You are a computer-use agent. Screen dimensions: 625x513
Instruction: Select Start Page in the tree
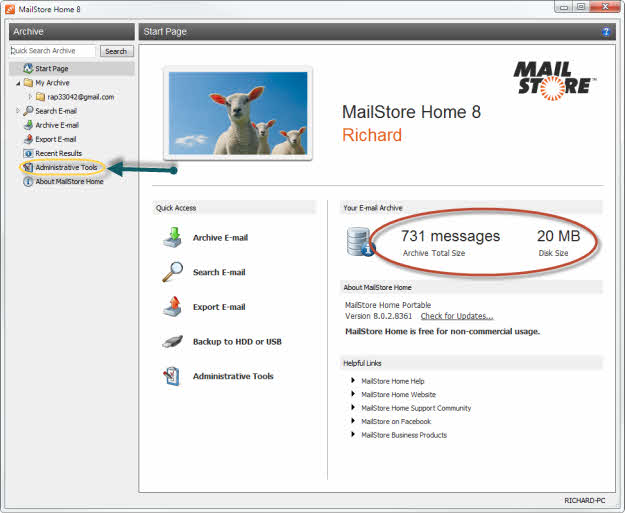pos(52,69)
